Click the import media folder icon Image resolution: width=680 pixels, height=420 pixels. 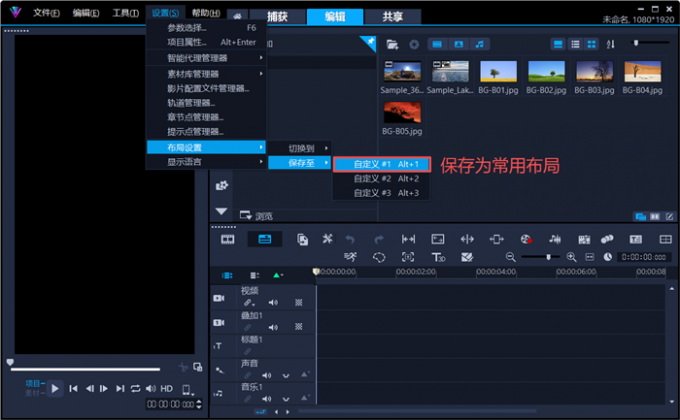click(x=392, y=44)
